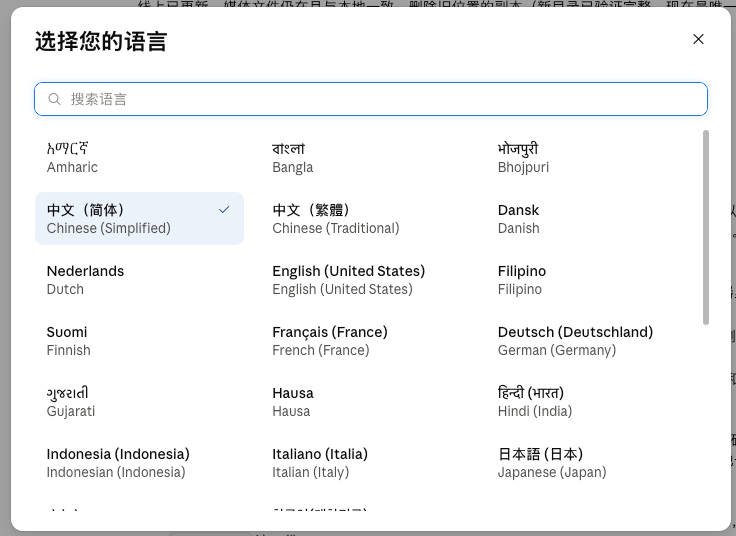Pick Suomi (Finnish)

(139, 341)
